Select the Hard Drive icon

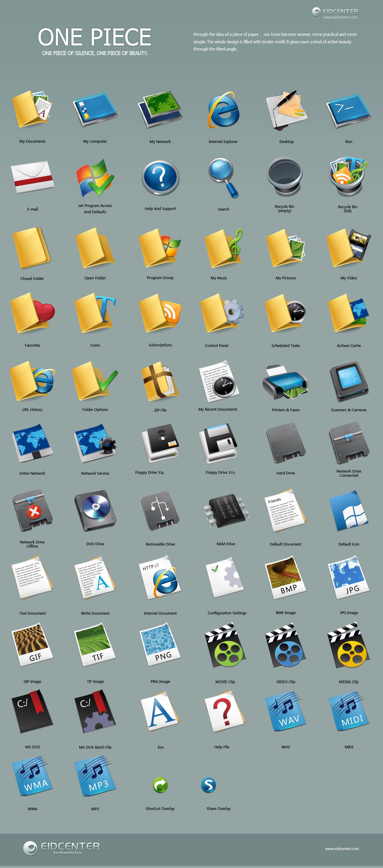click(286, 443)
